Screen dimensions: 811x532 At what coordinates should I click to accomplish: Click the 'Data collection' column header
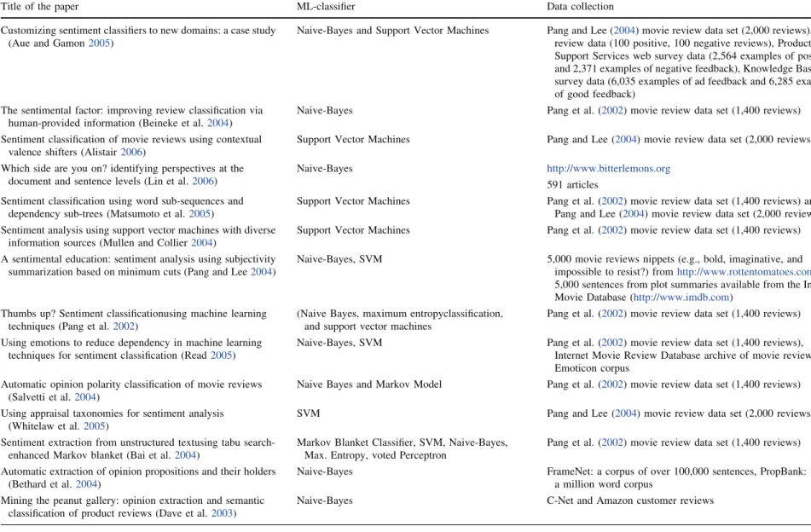point(580,7)
